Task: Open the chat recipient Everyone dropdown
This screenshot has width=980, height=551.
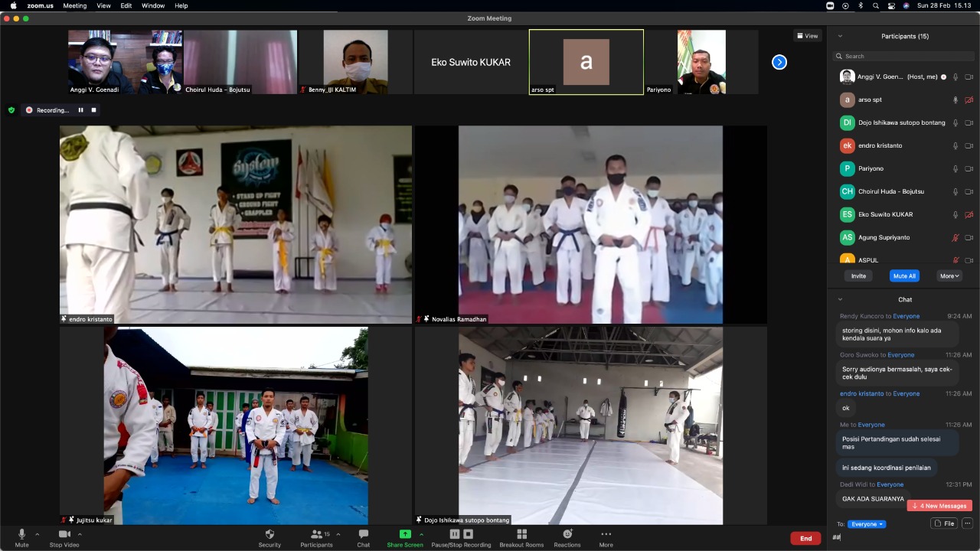Action: click(867, 524)
